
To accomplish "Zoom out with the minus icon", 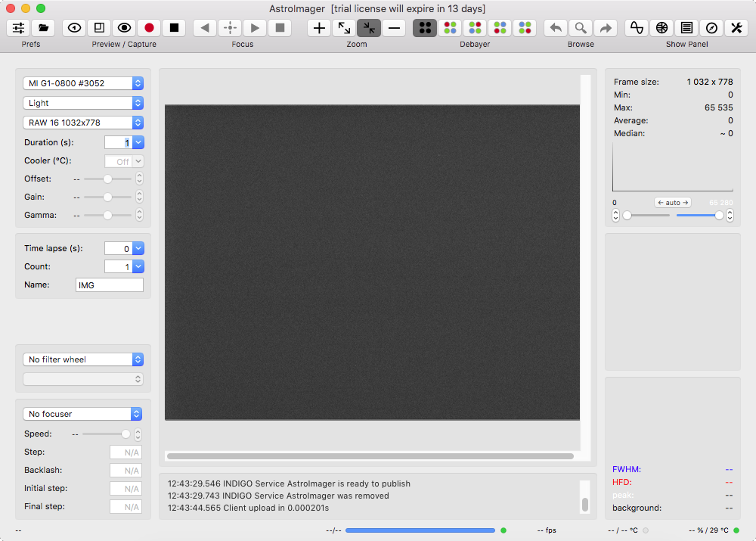I will tap(394, 28).
